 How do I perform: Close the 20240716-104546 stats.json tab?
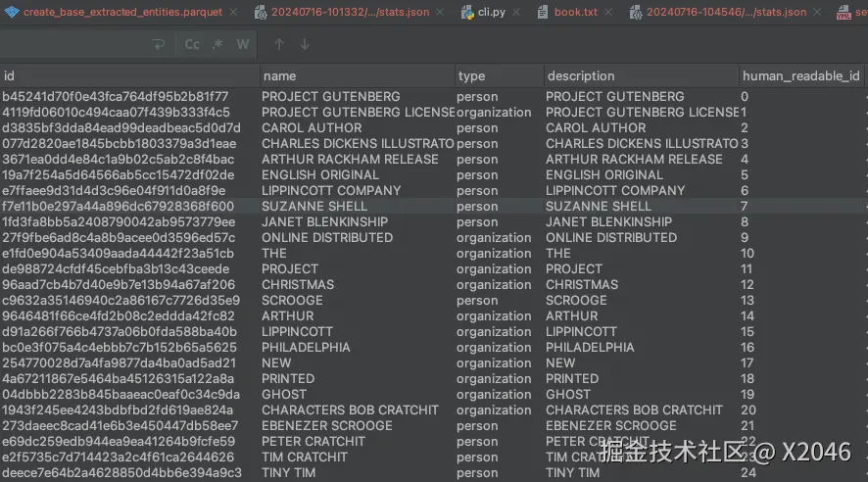[817, 12]
